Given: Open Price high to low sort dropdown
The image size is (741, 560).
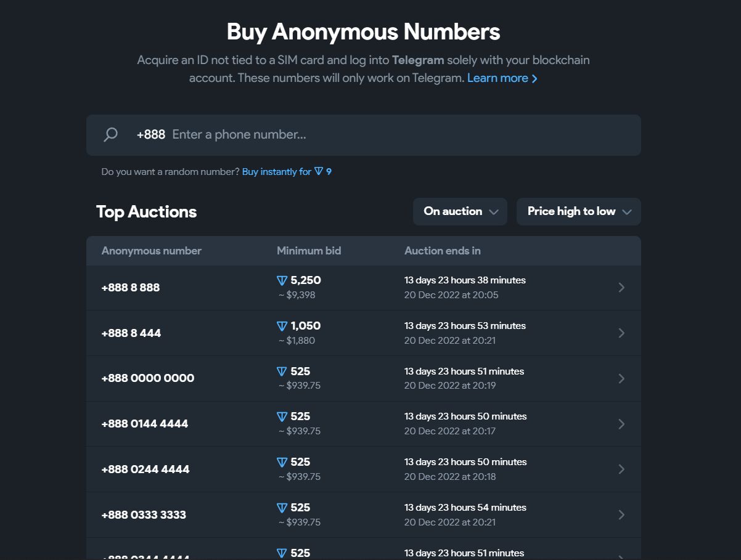Looking at the screenshot, I should click(579, 211).
